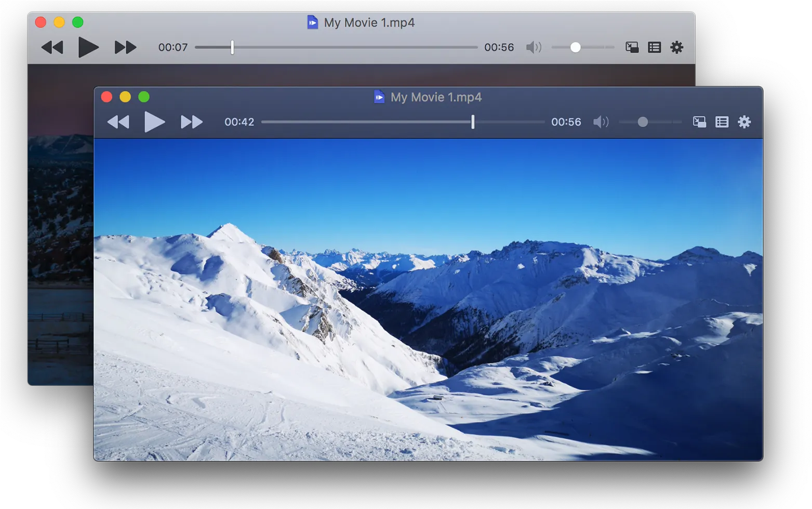Click the snowy mountain video frame
Image resolution: width=812 pixels, height=509 pixels.
tap(428, 299)
